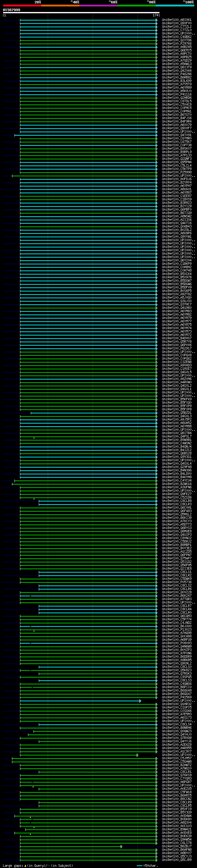Select hit label UniRef100_B3L699
This screenshot has height=868, width=197.
(177, 81)
